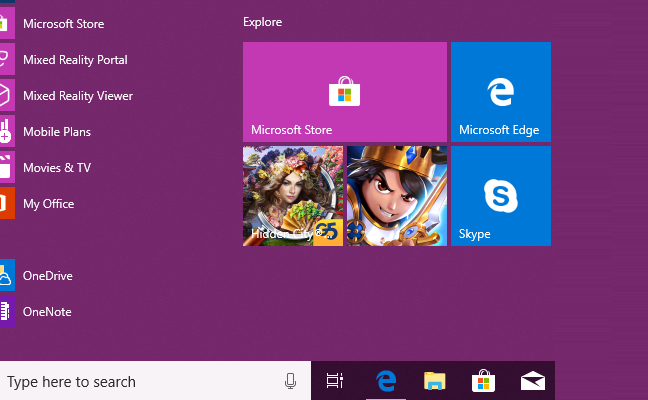Click the Type here to search box

coord(155,381)
